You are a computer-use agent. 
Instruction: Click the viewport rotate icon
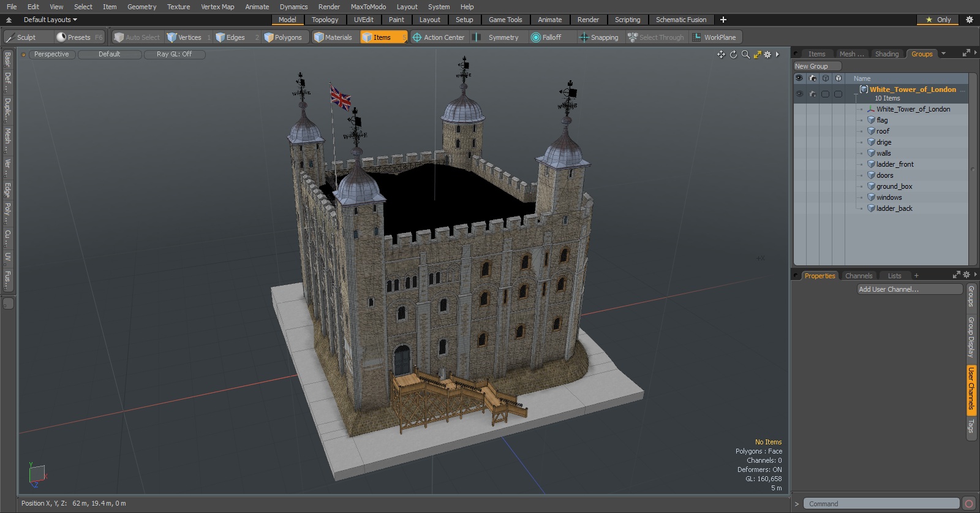tap(733, 55)
